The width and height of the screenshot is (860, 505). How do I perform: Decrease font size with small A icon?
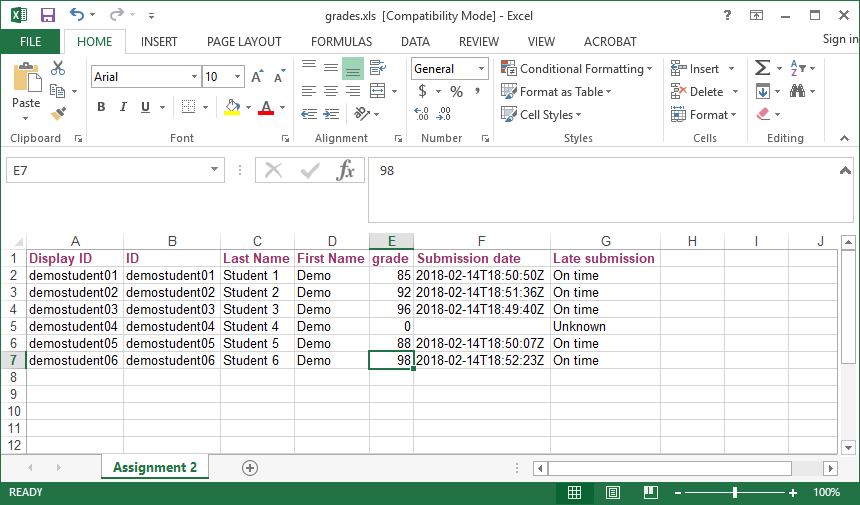pos(280,77)
